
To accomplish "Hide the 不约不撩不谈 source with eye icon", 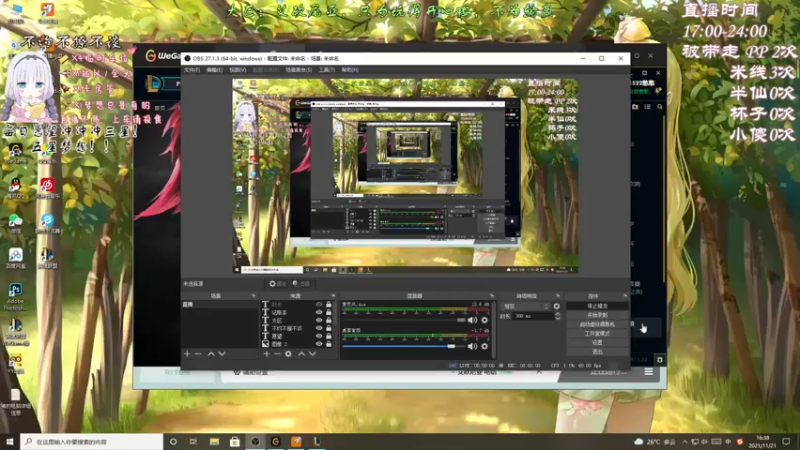I will pos(319,328).
